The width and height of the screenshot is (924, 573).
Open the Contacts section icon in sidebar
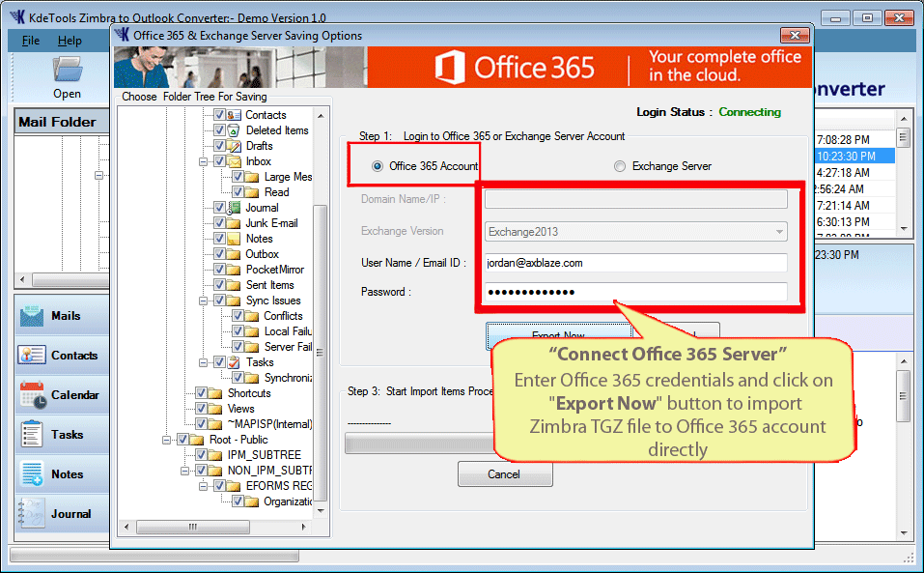[x=31, y=355]
